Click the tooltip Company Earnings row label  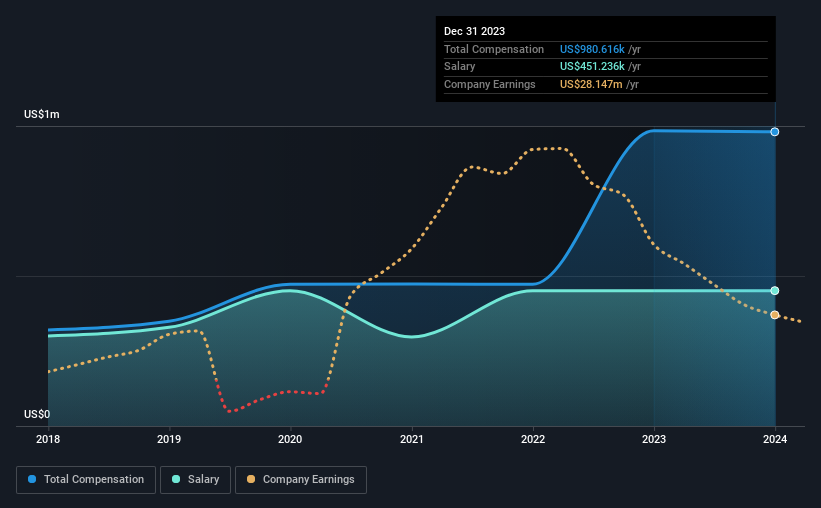coord(490,84)
